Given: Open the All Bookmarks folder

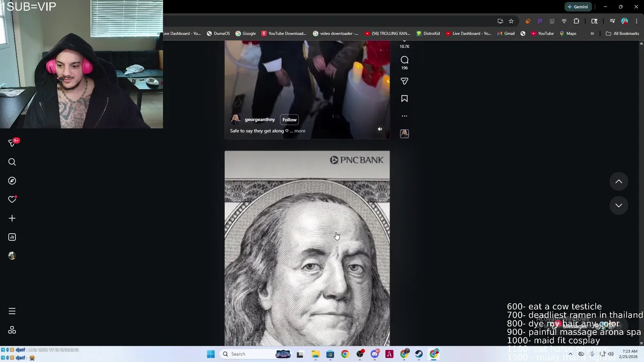Looking at the screenshot, I should [x=622, y=34].
